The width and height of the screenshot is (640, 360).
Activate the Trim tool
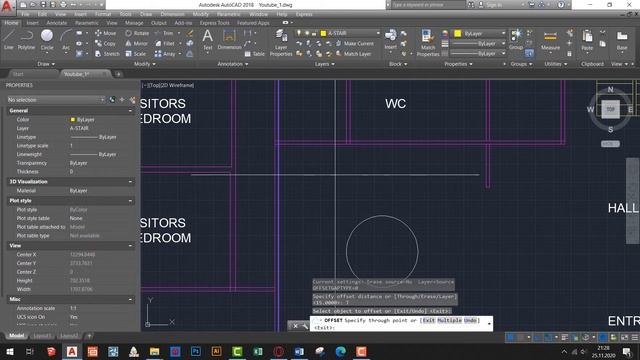[x=164, y=33]
